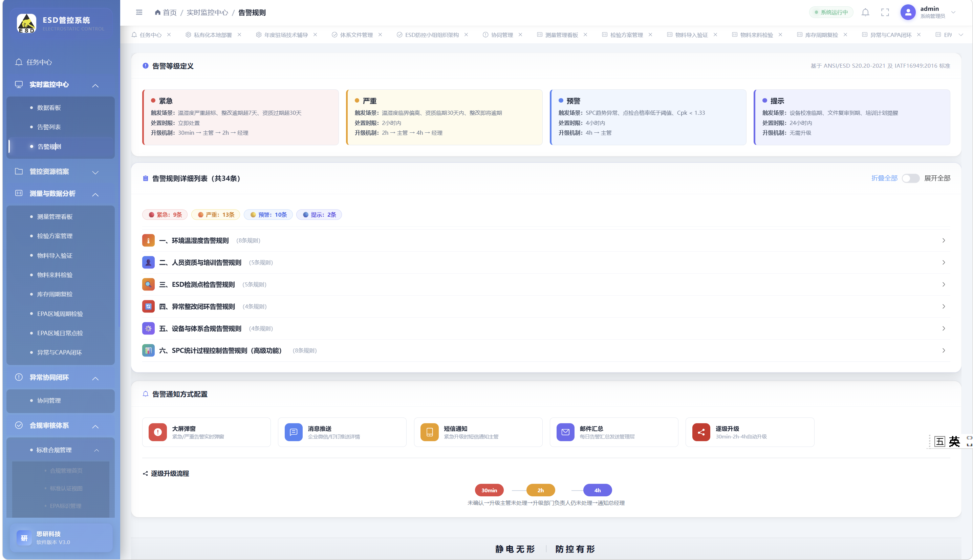973x560 pixels.
Task: Click the notification bell icon in header
Action: point(865,12)
